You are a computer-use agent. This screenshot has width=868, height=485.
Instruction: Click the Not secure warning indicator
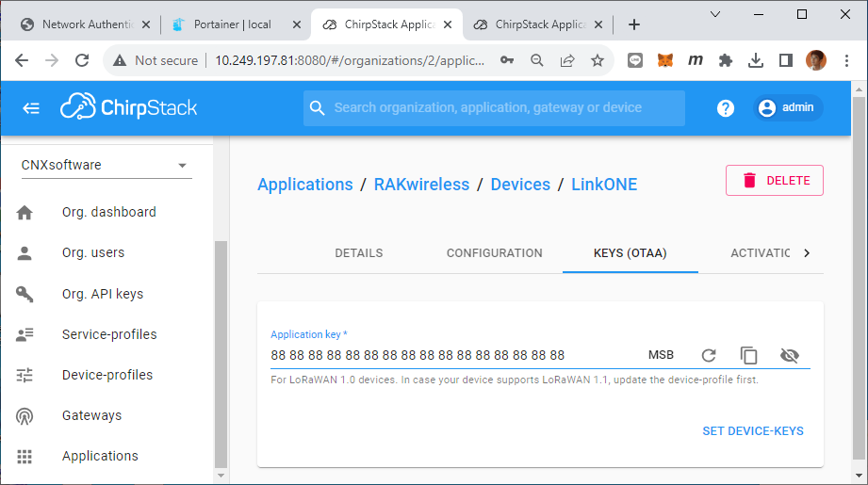(x=155, y=60)
